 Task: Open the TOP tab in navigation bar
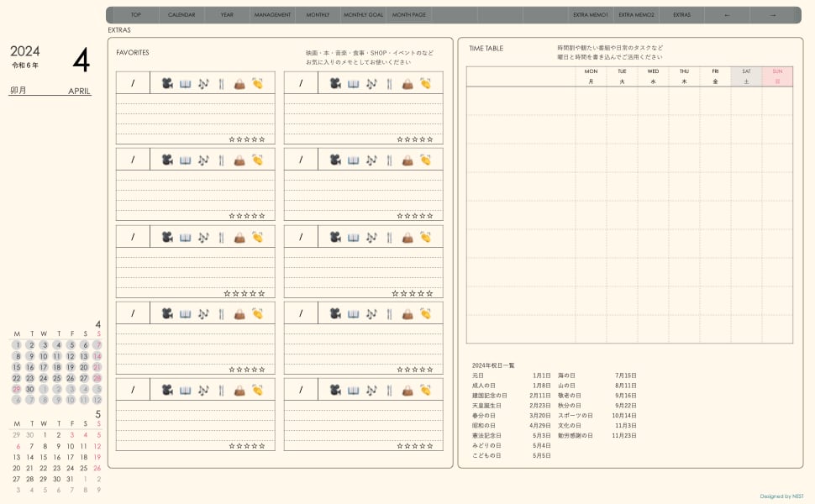pyautogui.click(x=135, y=15)
